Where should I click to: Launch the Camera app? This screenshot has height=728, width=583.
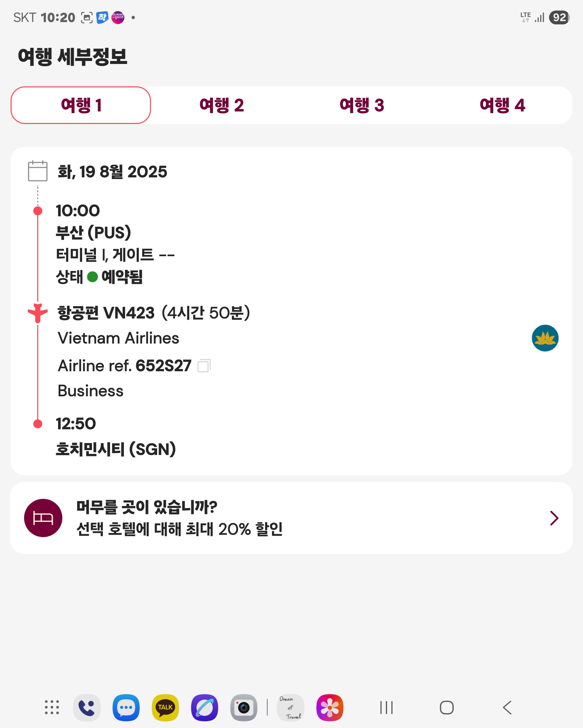tap(244, 708)
